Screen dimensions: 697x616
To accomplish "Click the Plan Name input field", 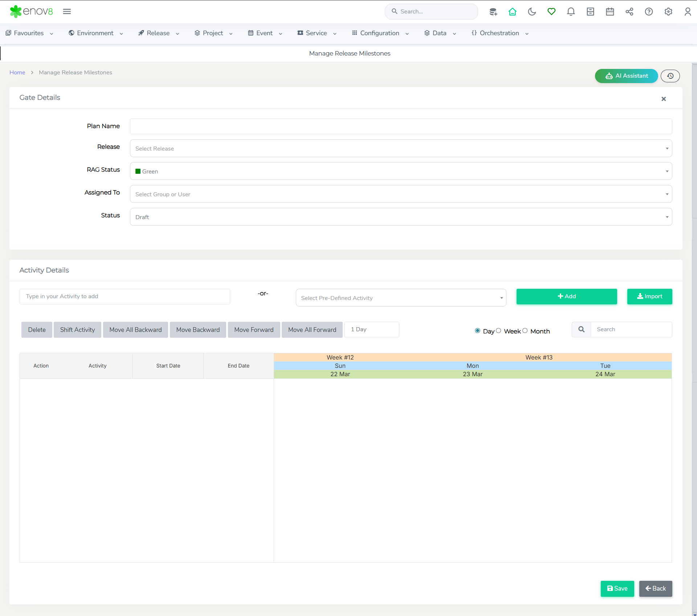I will [401, 126].
